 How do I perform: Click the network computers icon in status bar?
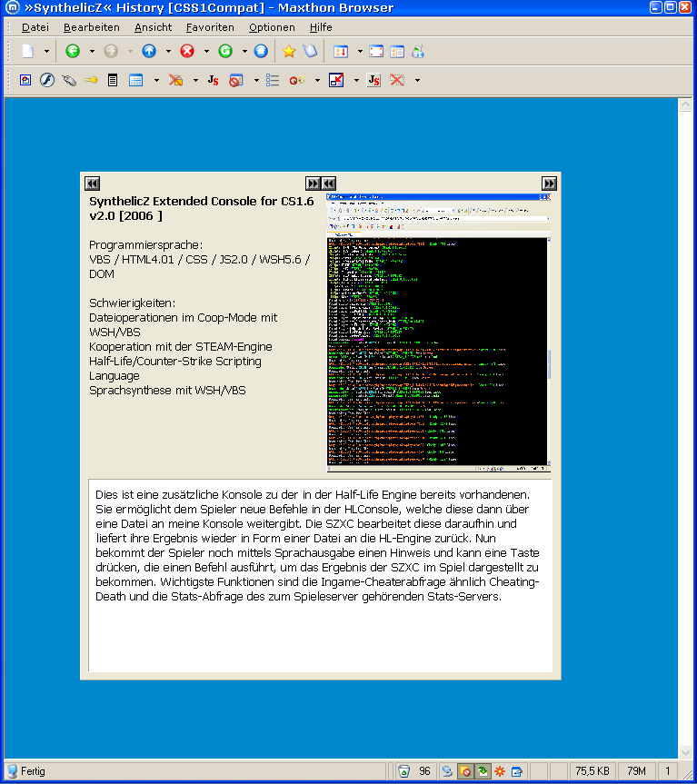(x=447, y=771)
